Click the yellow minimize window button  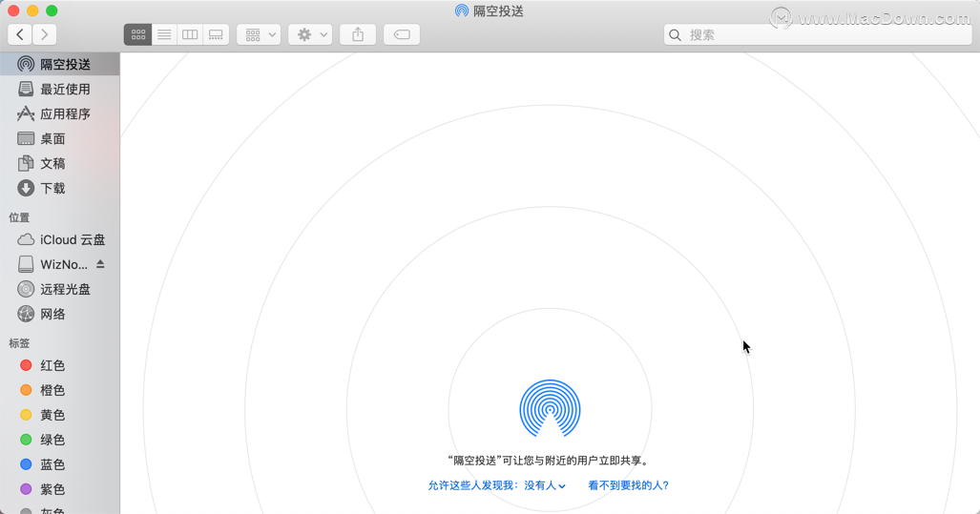click(x=32, y=10)
